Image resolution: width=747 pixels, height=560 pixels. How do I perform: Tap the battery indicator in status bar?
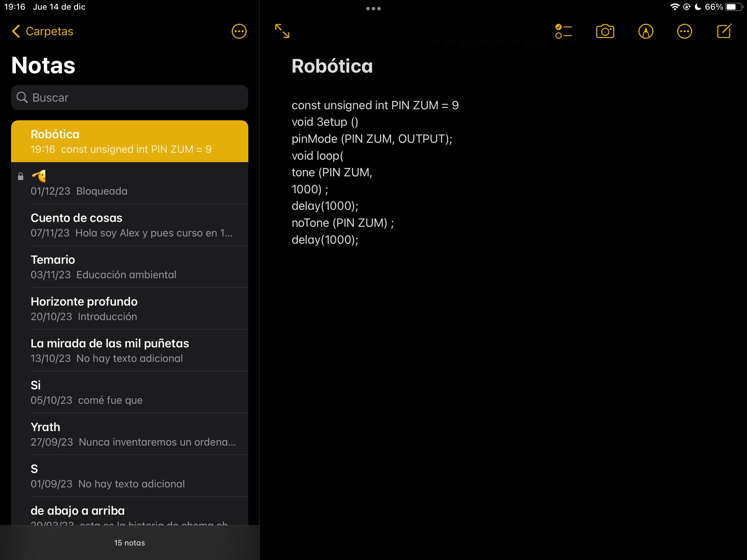click(x=734, y=7)
